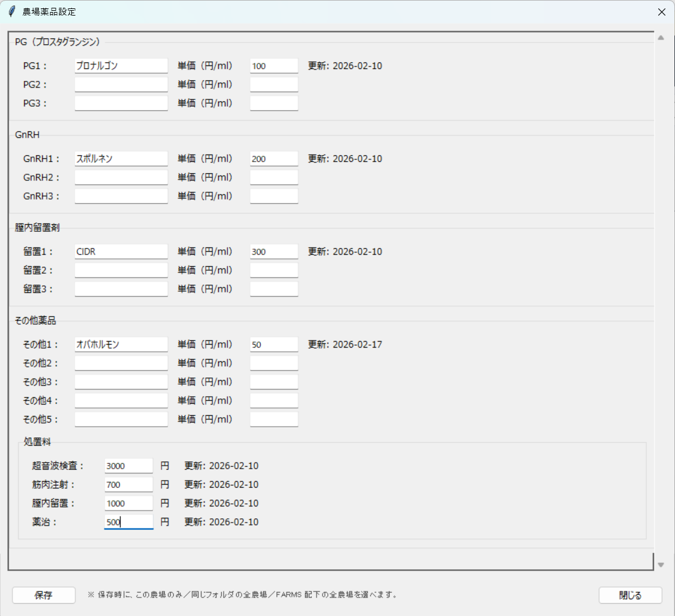The image size is (675, 616).
Task: Edit the PG1 drug name field
Action: tap(121, 66)
